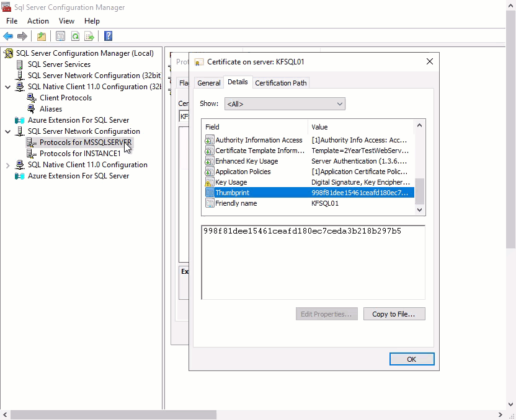Click the Value column header
This screenshot has width=516, height=420.
click(x=361, y=127)
